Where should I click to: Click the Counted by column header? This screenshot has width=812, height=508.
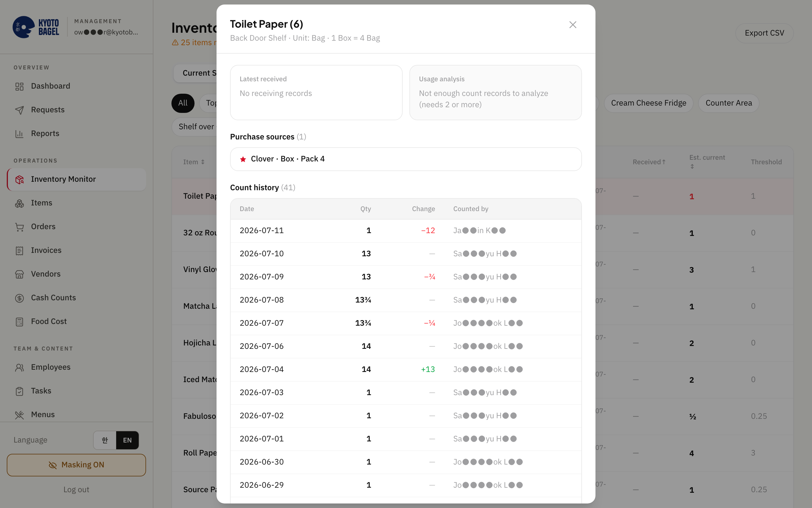point(471,209)
